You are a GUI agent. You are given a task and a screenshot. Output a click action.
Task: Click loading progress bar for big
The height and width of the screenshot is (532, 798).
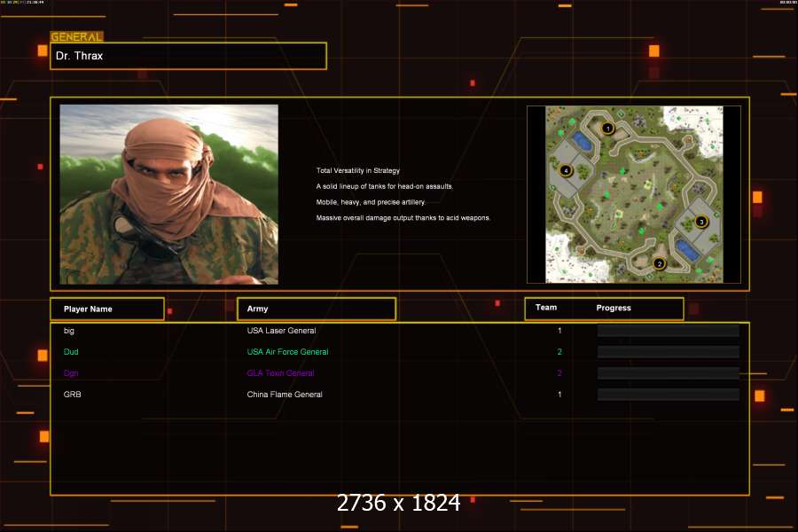point(669,331)
